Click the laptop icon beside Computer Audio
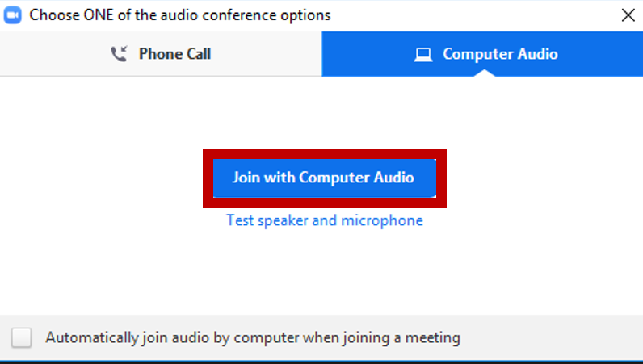 [x=422, y=54]
